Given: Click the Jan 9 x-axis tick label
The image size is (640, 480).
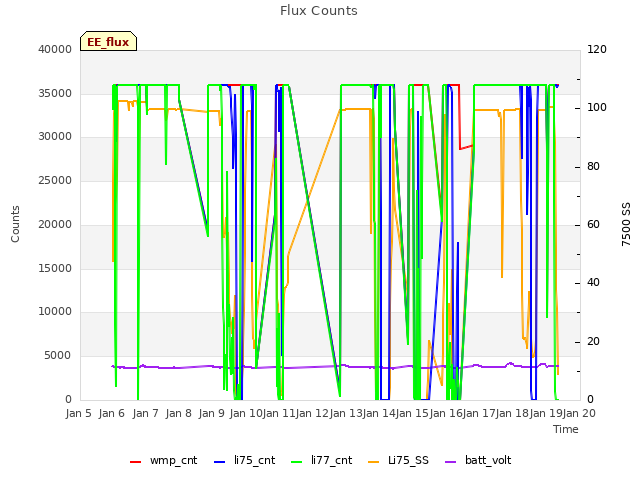Looking at the screenshot, I should (212, 413).
